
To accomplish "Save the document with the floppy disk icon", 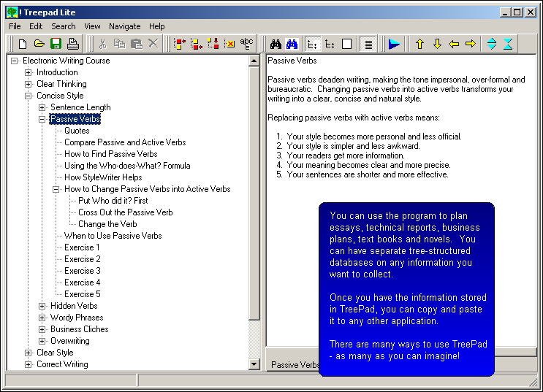I will pos(56,44).
